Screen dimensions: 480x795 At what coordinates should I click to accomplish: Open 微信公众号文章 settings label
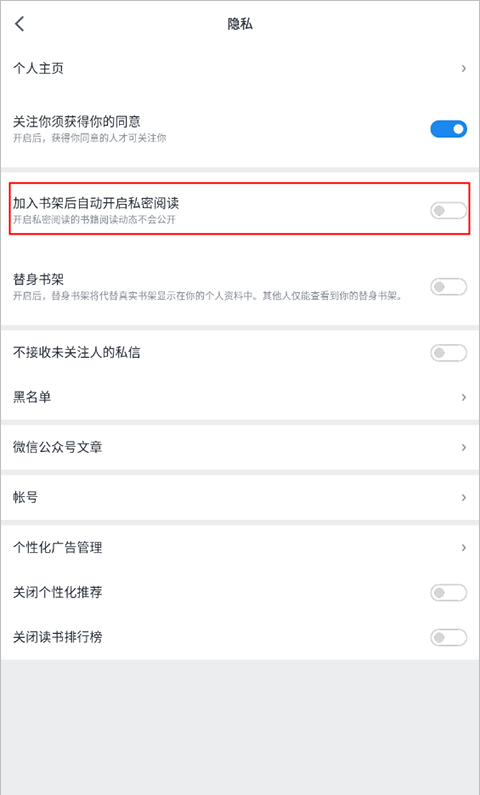coord(58,447)
